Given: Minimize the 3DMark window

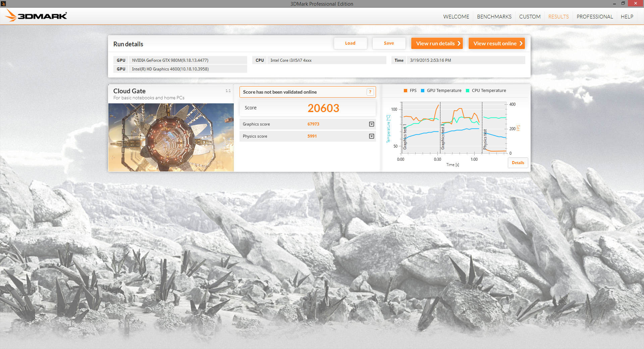Looking at the screenshot, I should coord(614,3).
